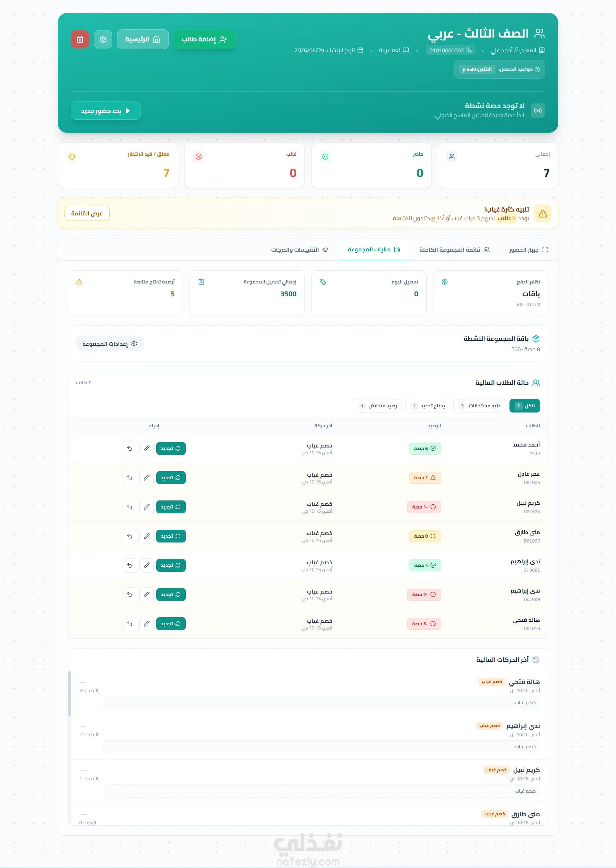Screen dimensions: 616x868
Task: Click the broadcast icon beside لا توجد حصة نشطة
Action: click(538, 111)
